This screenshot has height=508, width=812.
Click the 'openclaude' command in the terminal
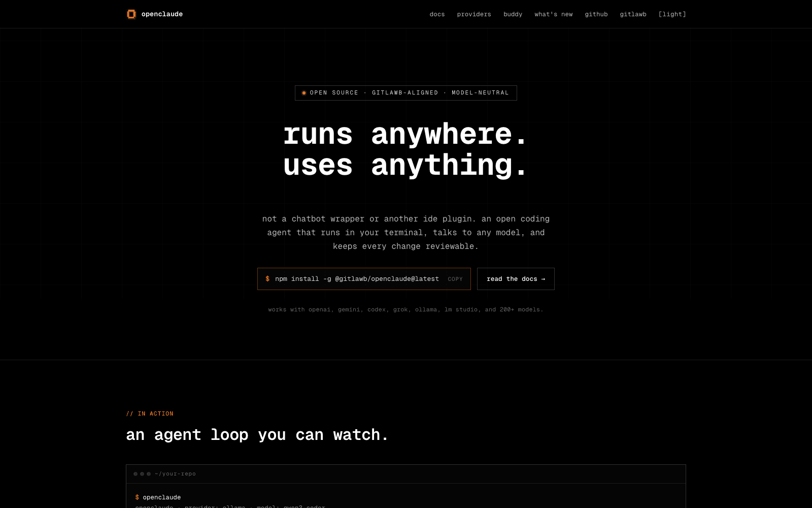pyautogui.click(x=162, y=497)
